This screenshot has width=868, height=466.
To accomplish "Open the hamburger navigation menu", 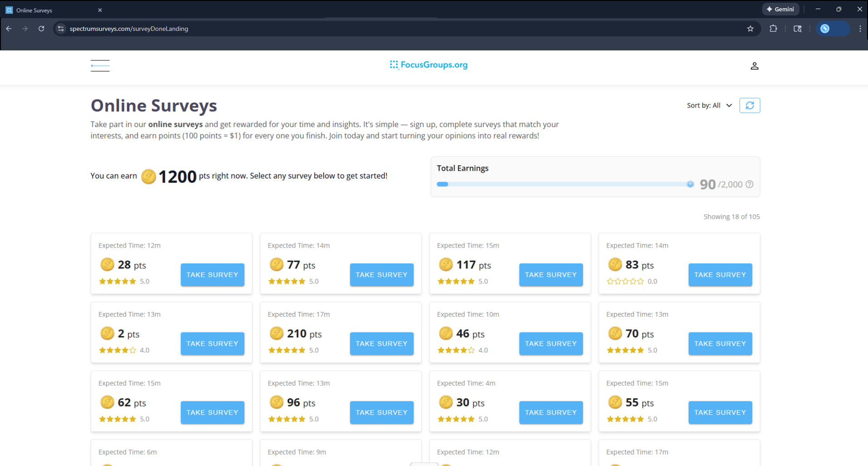I will (100, 66).
